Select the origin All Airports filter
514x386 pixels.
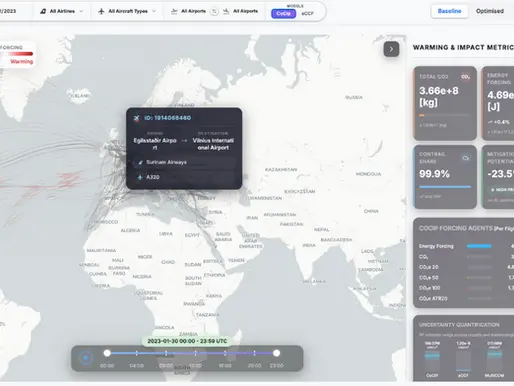(x=193, y=11)
